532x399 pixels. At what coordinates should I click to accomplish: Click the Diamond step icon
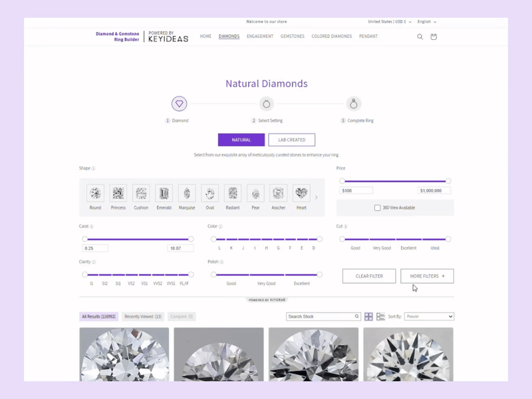coord(179,104)
